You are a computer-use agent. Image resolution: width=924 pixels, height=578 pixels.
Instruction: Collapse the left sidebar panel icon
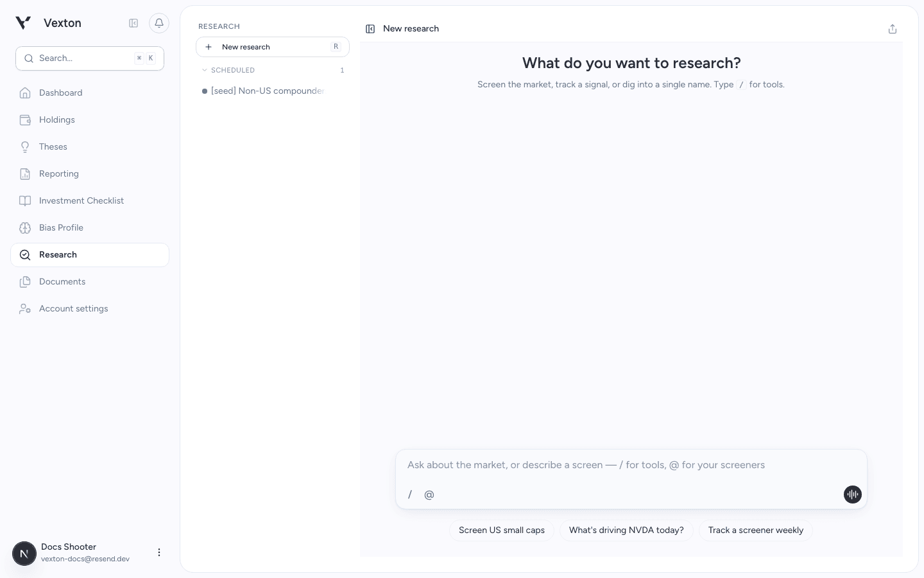pos(133,23)
